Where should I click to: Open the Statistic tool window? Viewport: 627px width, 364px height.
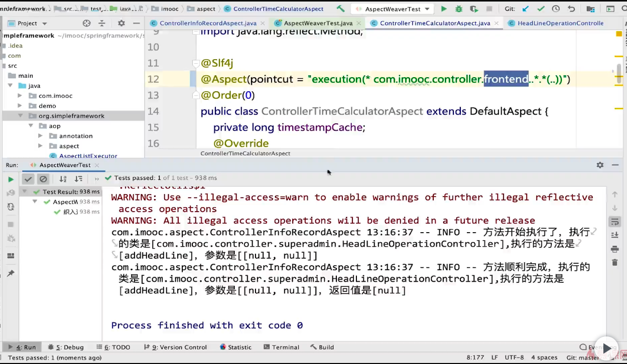[x=235, y=347]
